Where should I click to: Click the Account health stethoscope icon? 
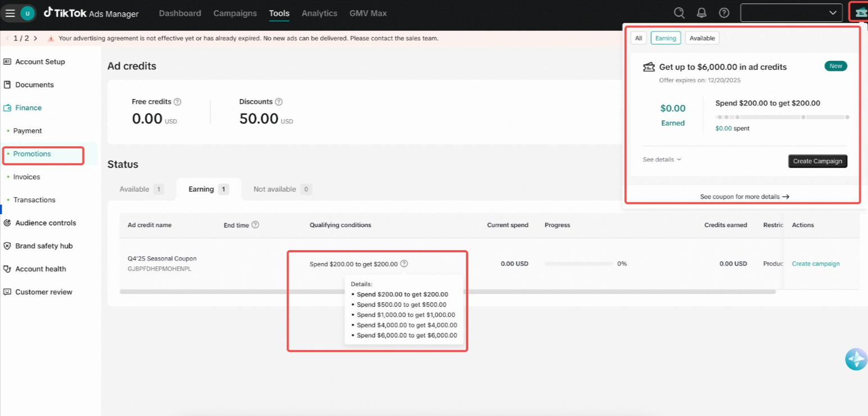(7, 269)
